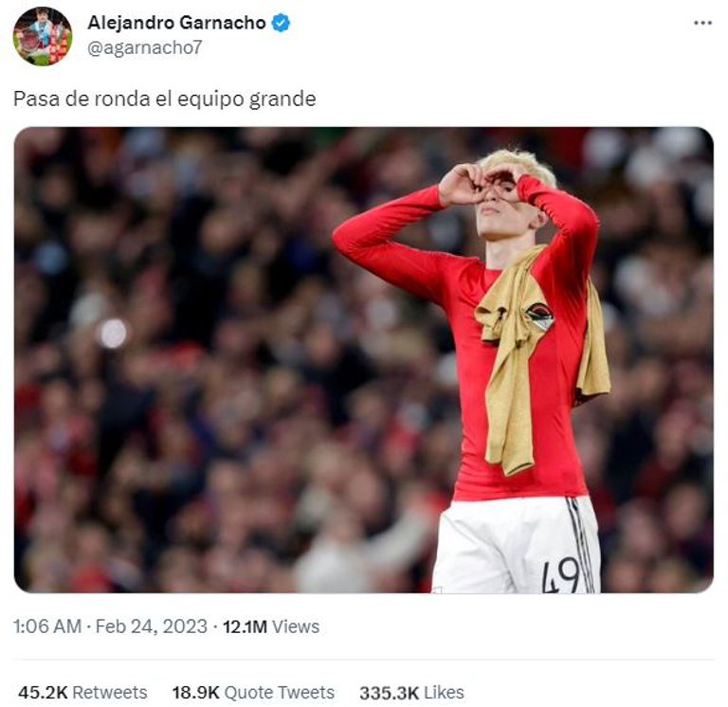Click the blurred crowd in photo background
Image resolution: width=728 pixels, height=707 pixels.
pos(186,372)
